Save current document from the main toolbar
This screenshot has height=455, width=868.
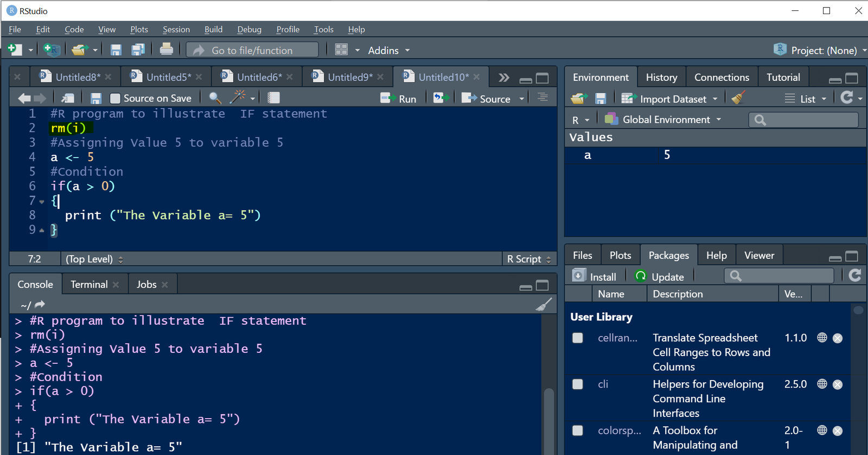point(116,50)
